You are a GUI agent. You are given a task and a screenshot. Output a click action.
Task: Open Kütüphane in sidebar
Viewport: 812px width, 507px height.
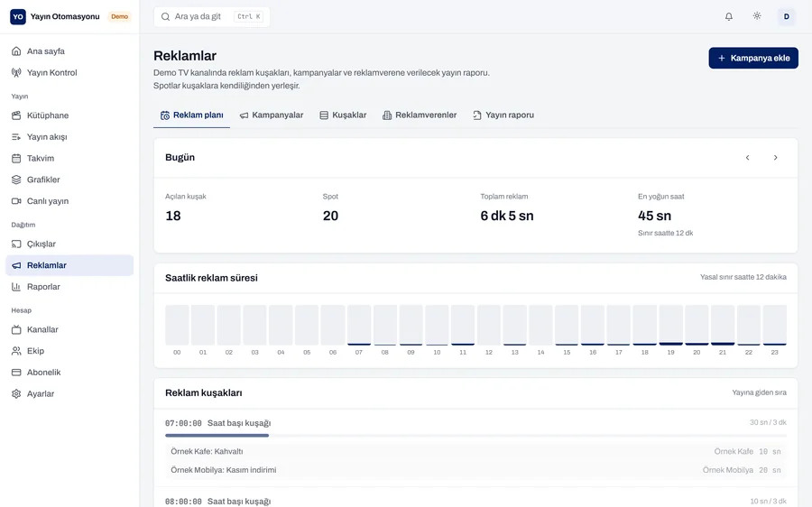tap(69, 115)
